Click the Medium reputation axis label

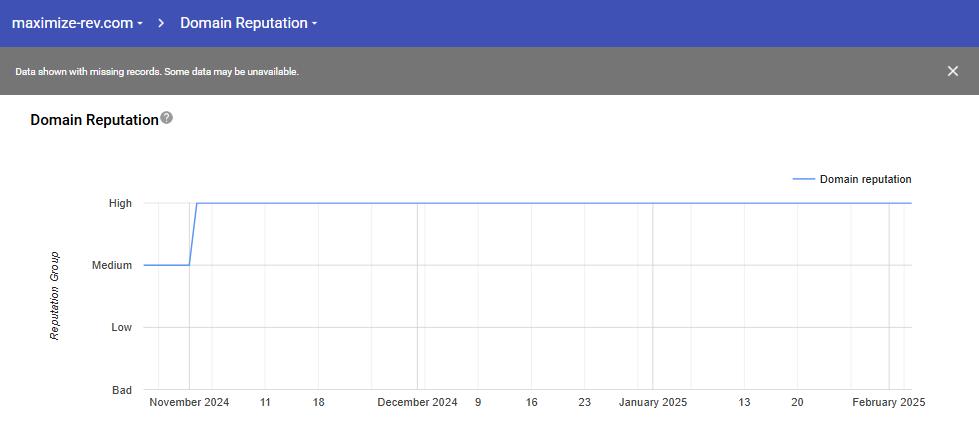point(112,265)
